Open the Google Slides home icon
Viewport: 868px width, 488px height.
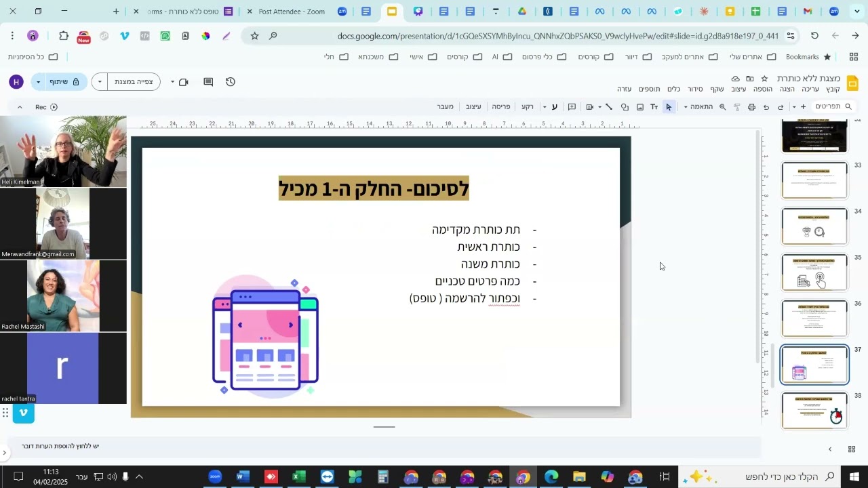tap(854, 83)
